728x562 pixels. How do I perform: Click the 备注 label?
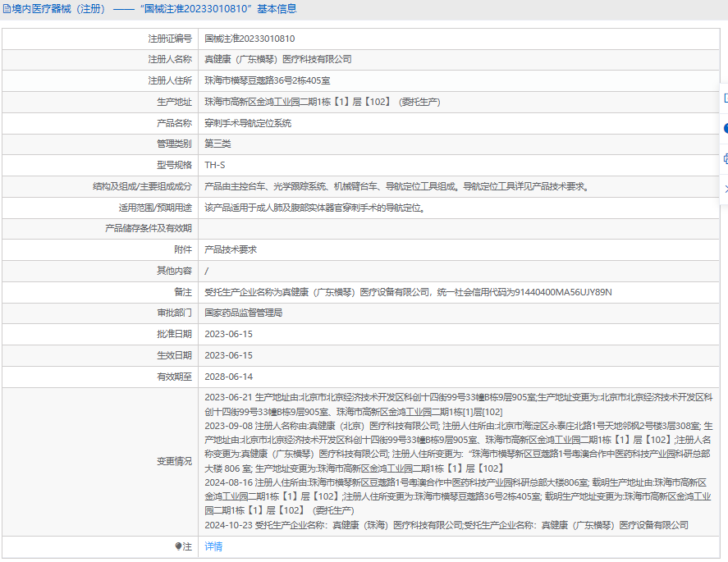click(x=183, y=292)
